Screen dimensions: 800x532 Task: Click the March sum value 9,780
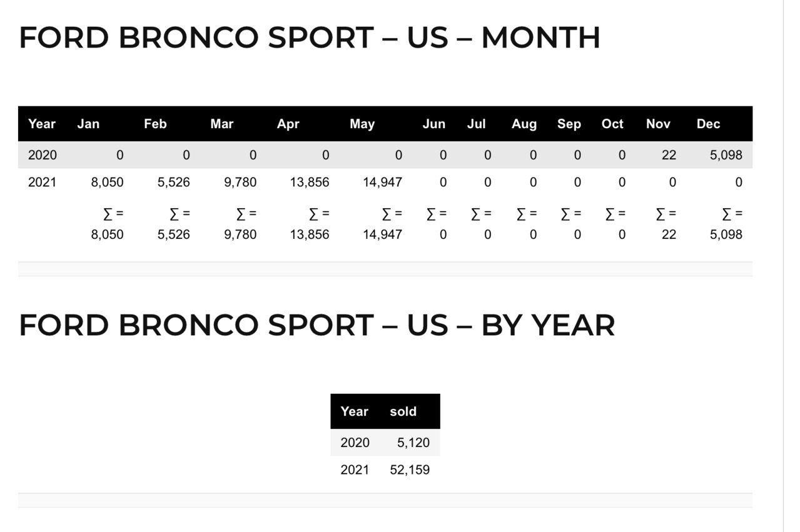(x=240, y=234)
